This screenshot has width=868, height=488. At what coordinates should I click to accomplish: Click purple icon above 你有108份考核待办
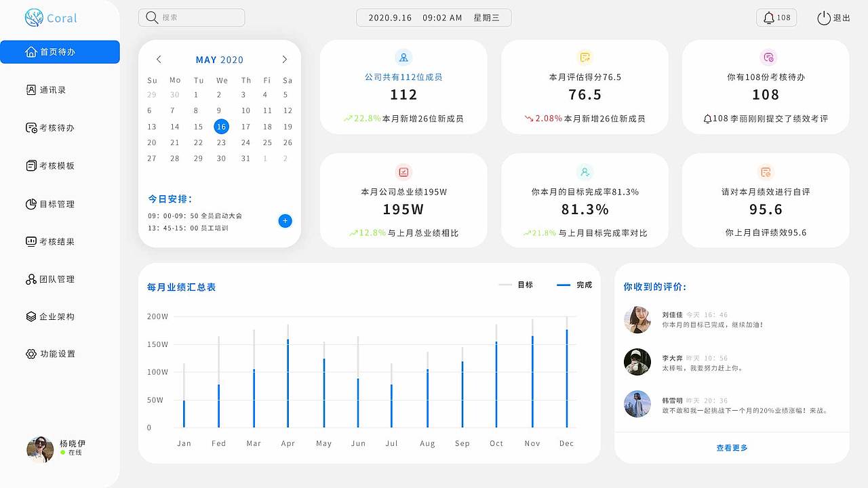(x=768, y=57)
